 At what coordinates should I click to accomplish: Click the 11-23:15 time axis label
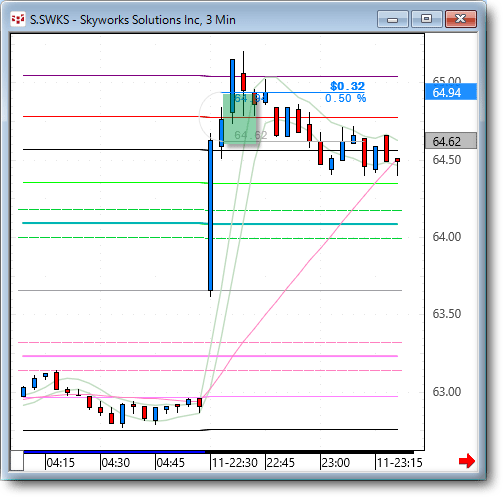[399, 463]
